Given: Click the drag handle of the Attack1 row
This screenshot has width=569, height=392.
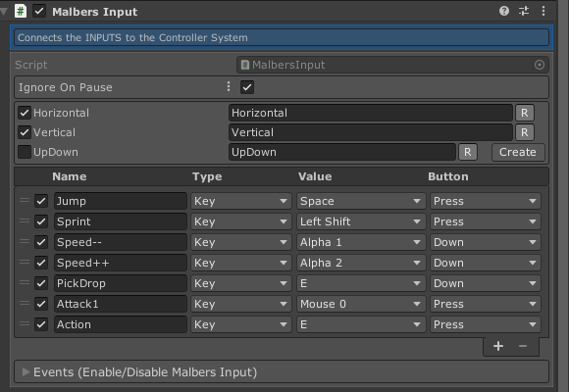Looking at the screenshot, I should [25, 303].
